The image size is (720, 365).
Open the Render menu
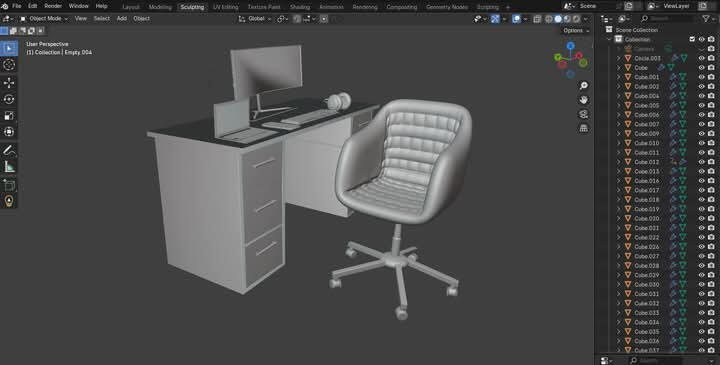coord(53,6)
